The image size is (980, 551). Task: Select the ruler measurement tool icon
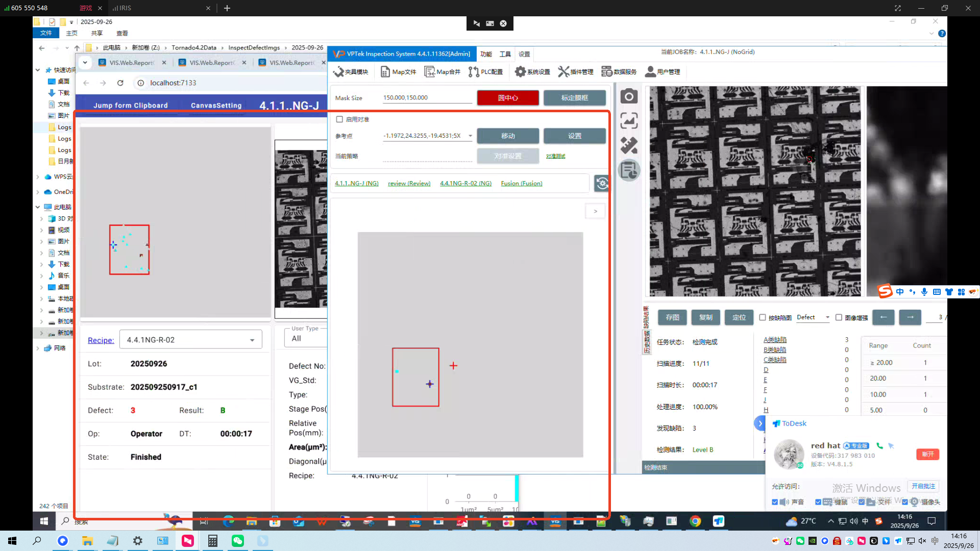(x=629, y=145)
